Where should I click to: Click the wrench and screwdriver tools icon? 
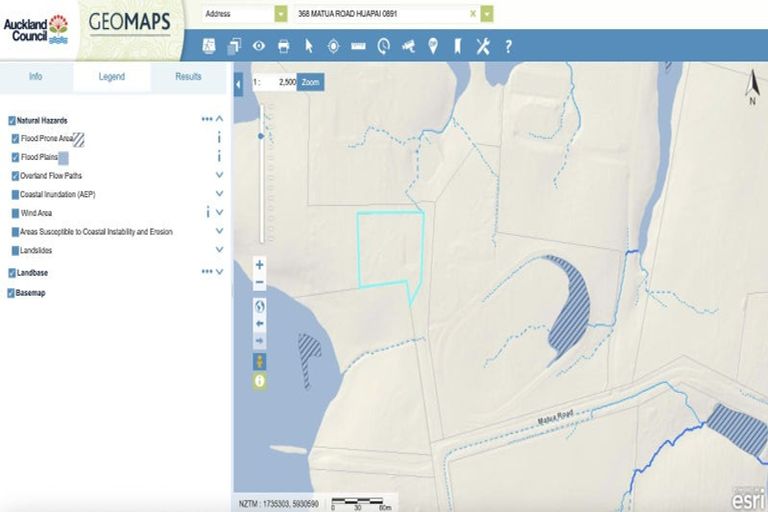[482, 45]
